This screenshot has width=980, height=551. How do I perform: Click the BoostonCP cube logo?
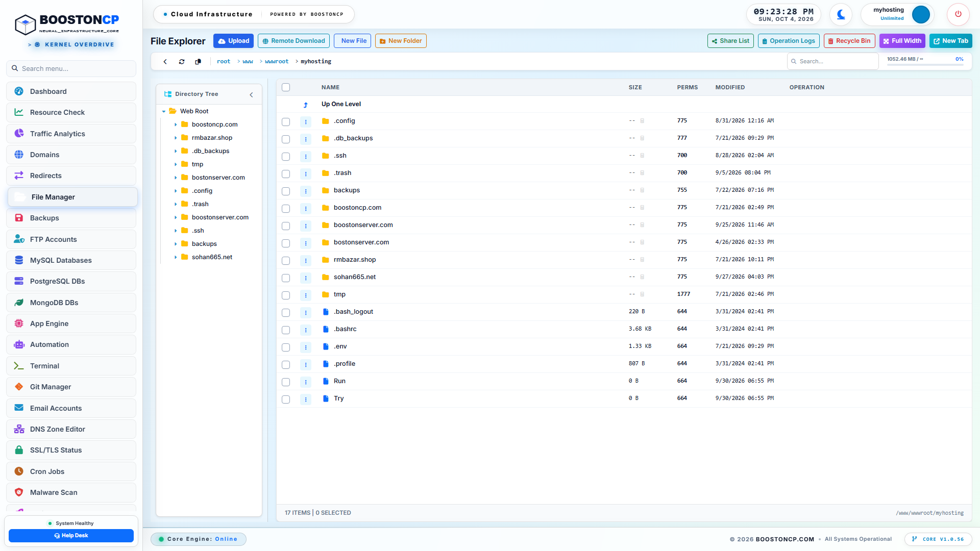tap(25, 24)
